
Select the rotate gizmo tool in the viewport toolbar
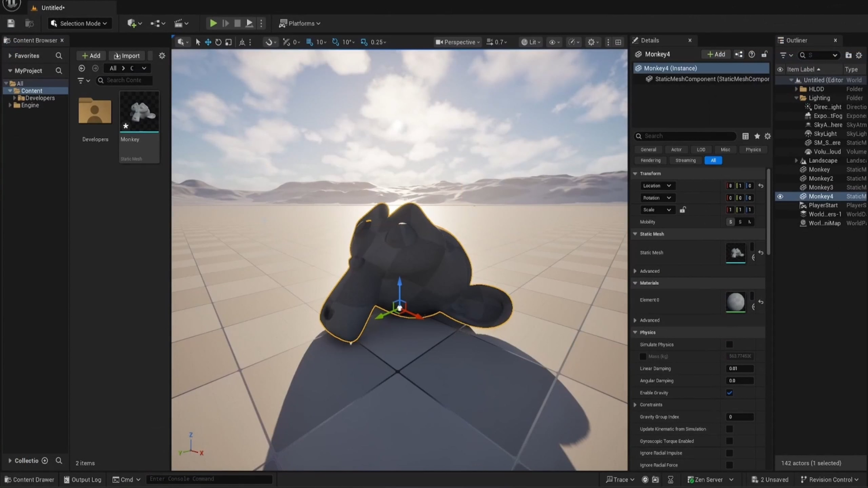pos(218,42)
